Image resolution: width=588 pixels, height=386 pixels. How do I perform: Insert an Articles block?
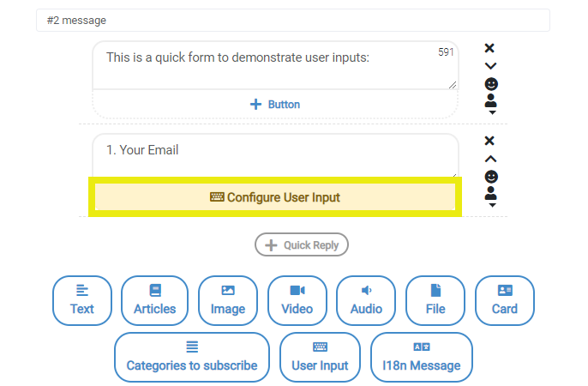[x=155, y=300]
